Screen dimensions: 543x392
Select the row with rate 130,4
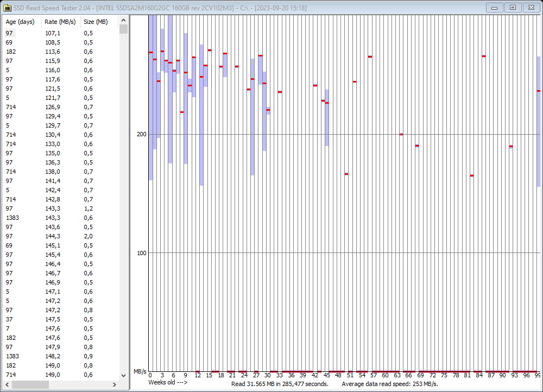(x=61, y=135)
